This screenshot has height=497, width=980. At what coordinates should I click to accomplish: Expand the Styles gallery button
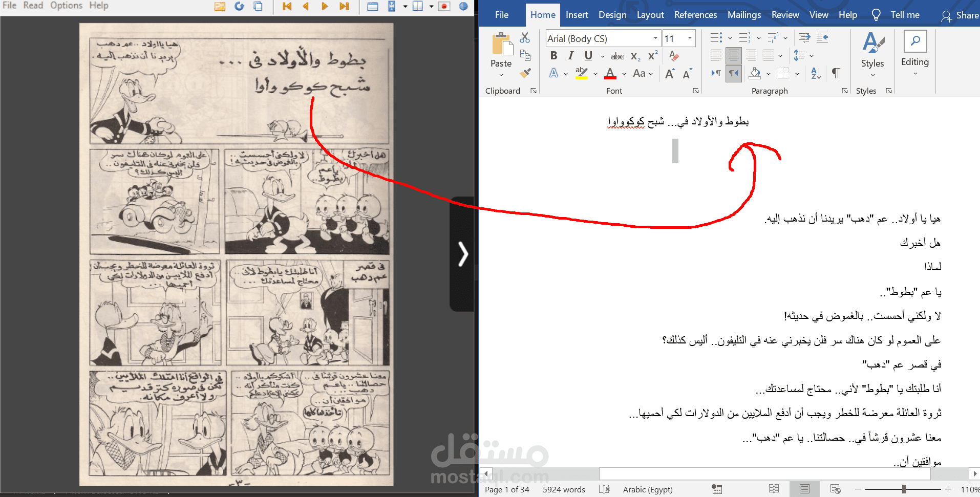872,54
